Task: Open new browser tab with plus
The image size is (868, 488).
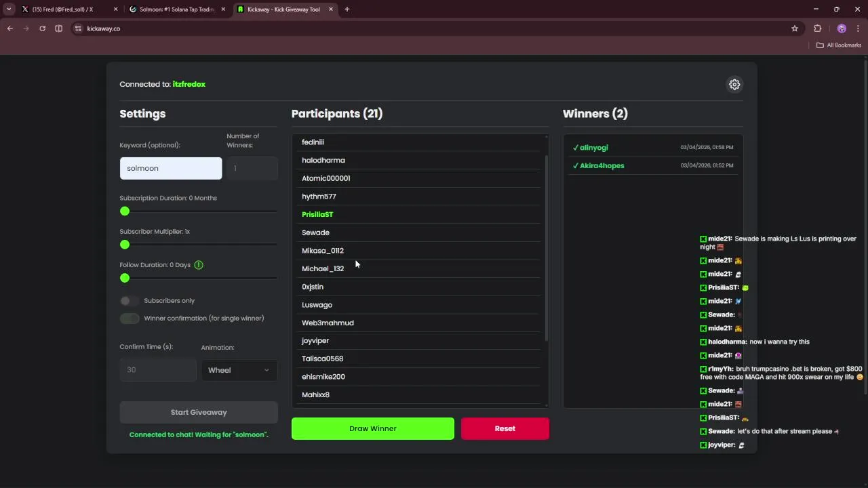Action: tap(347, 9)
